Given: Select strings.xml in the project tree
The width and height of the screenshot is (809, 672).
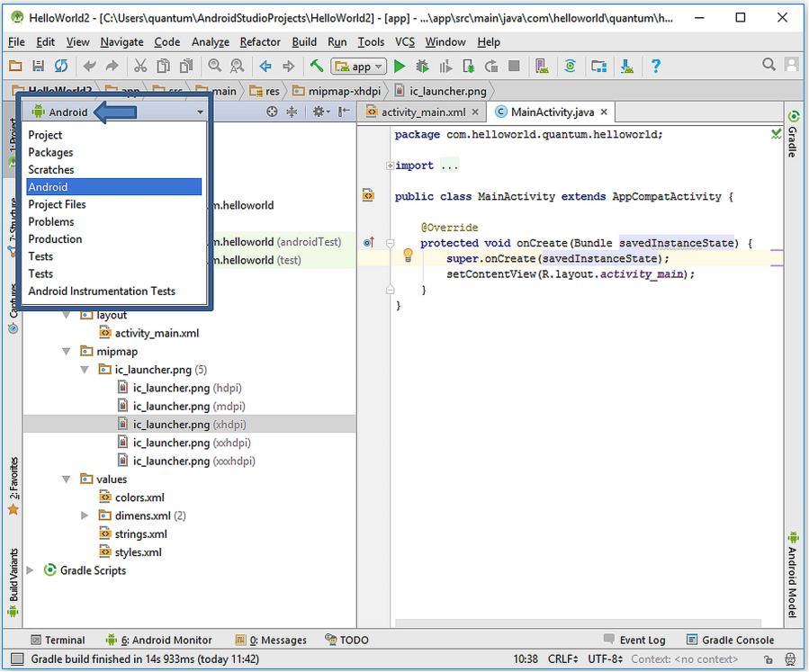Looking at the screenshot, I should pos(133,534).
